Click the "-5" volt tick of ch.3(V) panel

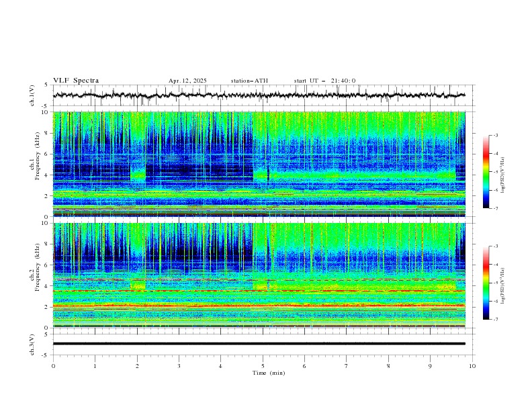(x=45, y=355)
